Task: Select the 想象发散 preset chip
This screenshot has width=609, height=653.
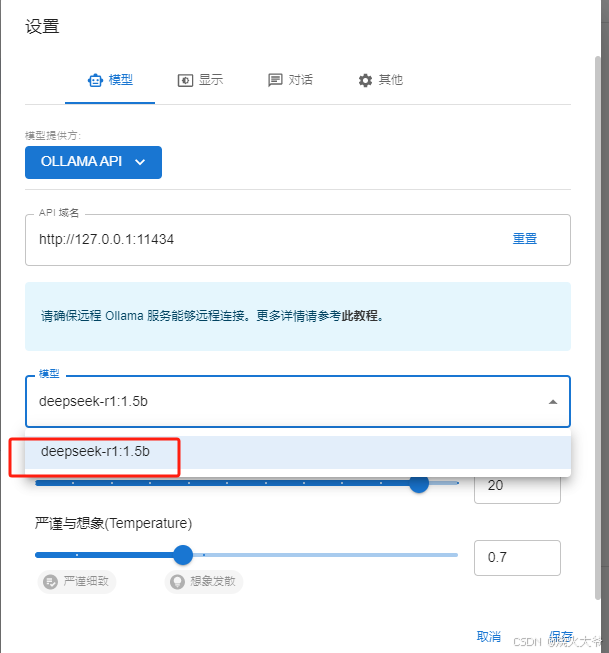Action: pos(204,581)
